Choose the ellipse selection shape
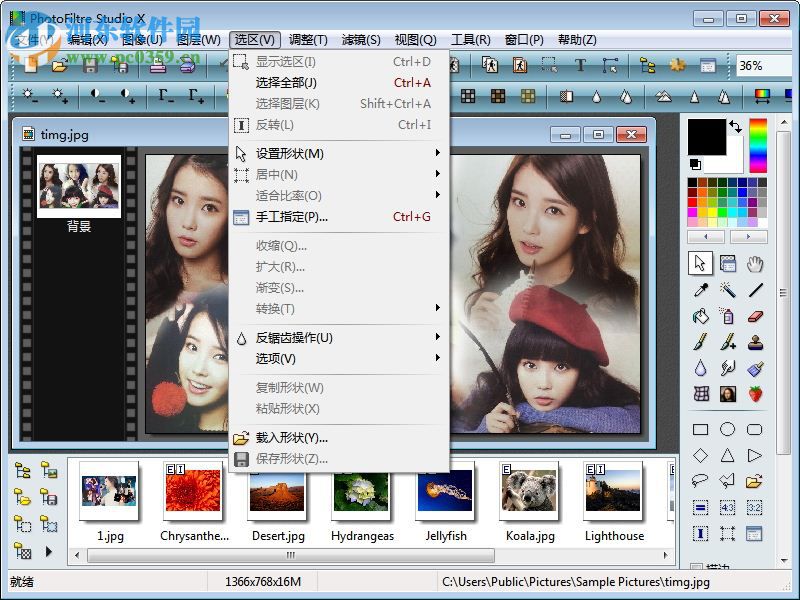This screenshot has width=800, height=600. 728,429
